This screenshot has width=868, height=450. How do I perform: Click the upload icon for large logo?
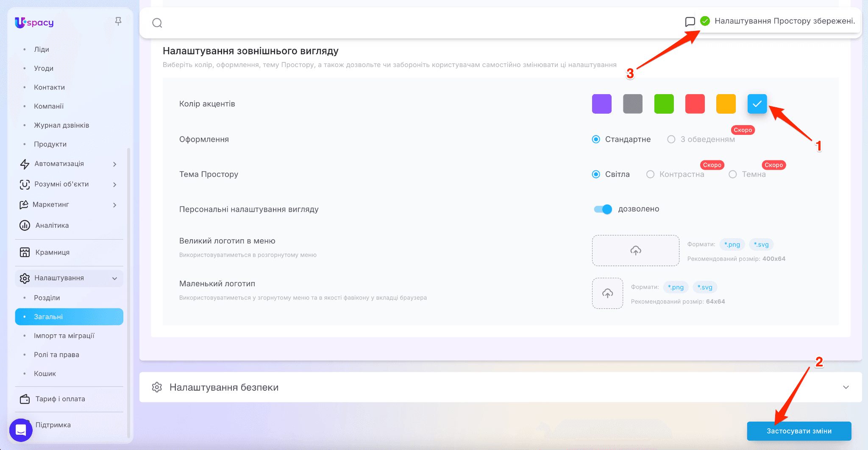click(x=636, y=251)
